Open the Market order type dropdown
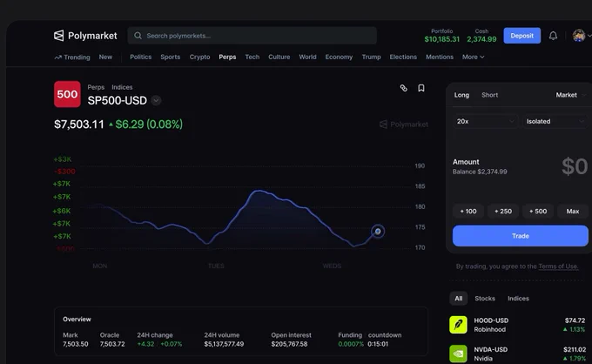This screenshot has width=592, height=364. (x=570, y=95)
